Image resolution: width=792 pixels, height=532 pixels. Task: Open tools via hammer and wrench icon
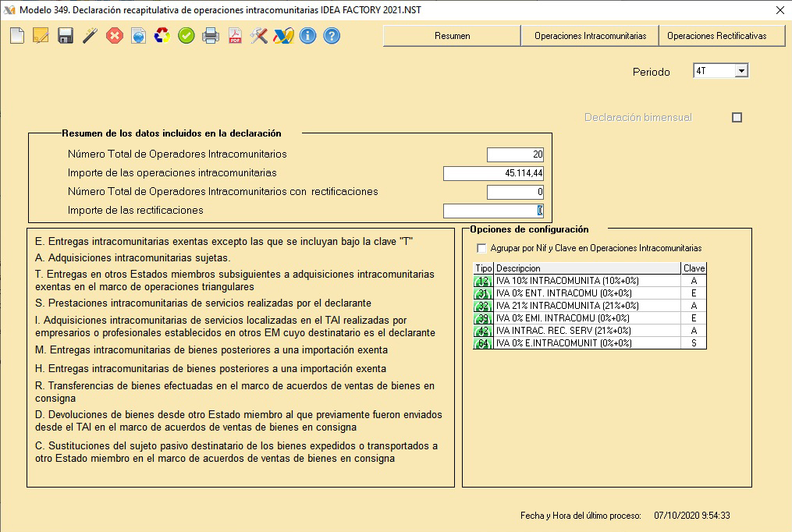pyautogui.click(x=258, y=36)
